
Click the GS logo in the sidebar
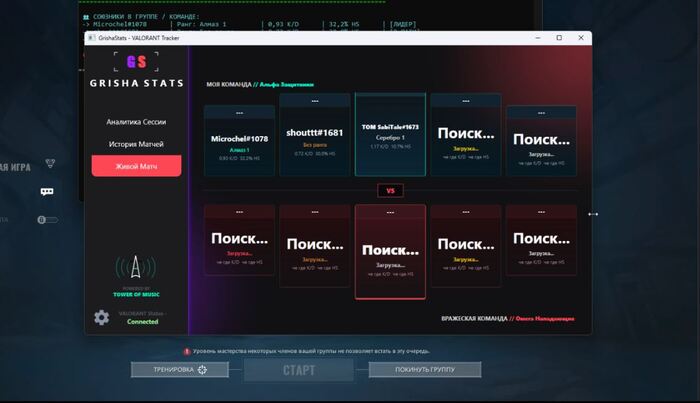coord(136,62)
